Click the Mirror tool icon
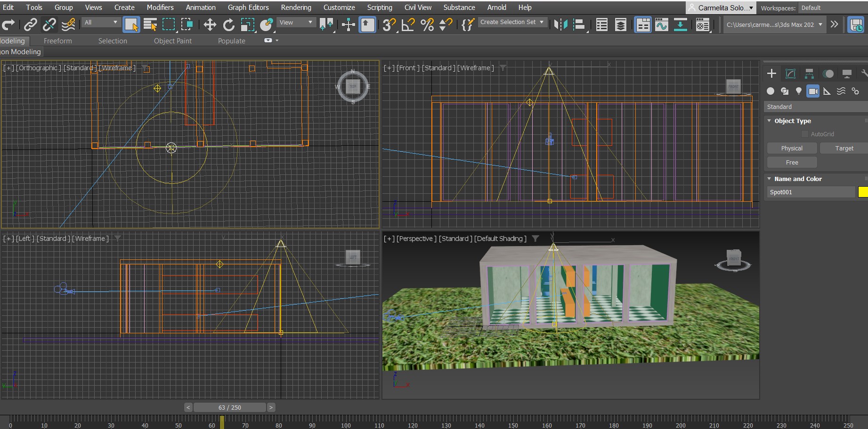 [560, 25]
